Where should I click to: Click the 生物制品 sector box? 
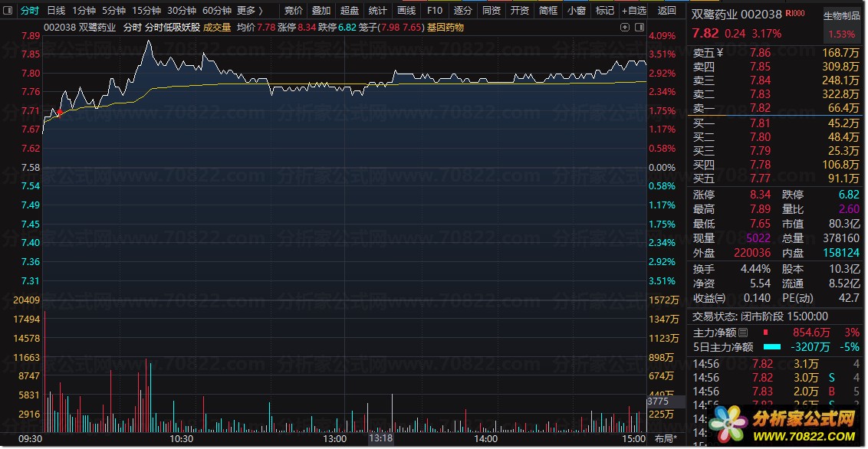coord(841,25)
